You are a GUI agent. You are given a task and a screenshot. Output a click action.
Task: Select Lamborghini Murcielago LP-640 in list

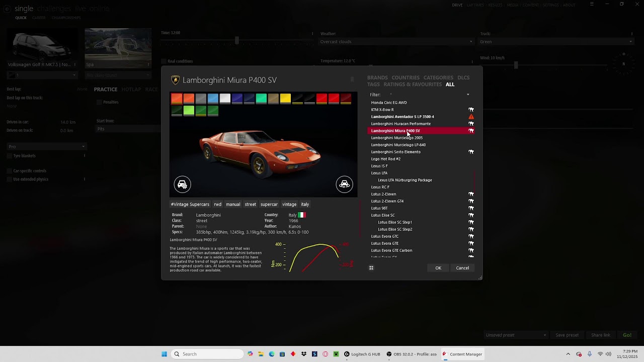pos(421,145)
